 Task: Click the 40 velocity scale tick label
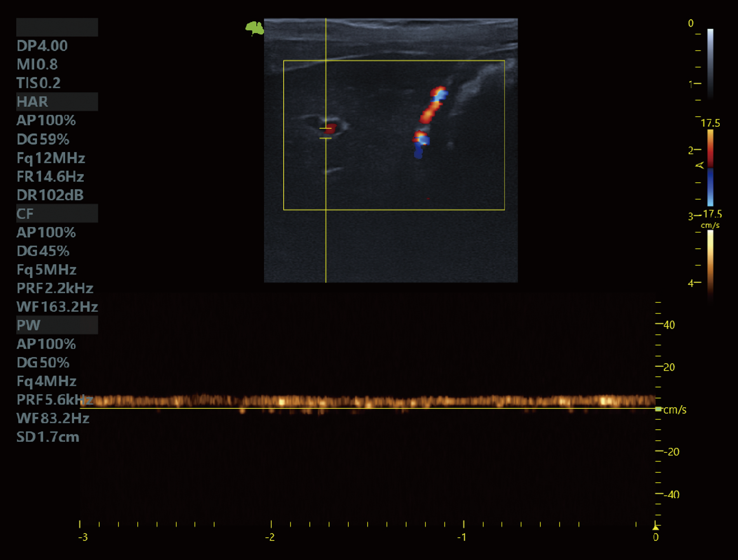coord(669,325)
